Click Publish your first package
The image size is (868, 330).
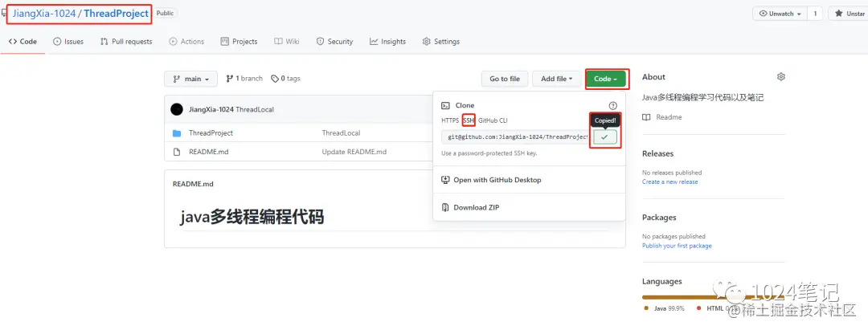(x=677, y=246)
